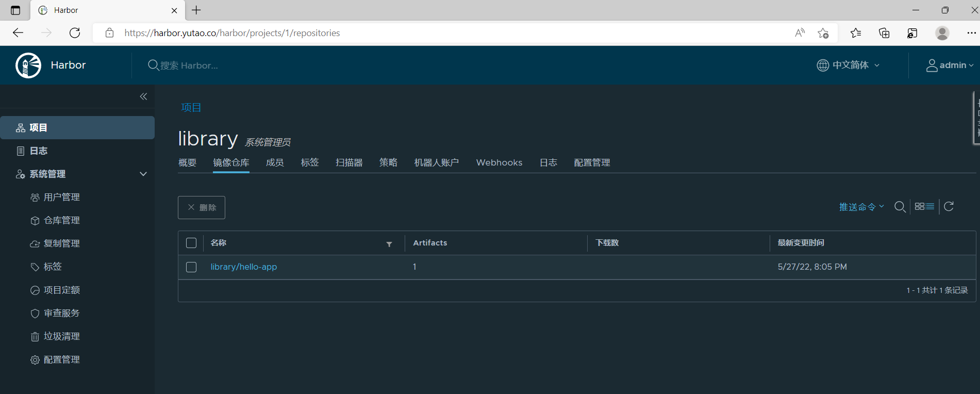Open the admin user menu
This screenshot has width=980, height=394.
click(x=950, y=65)
